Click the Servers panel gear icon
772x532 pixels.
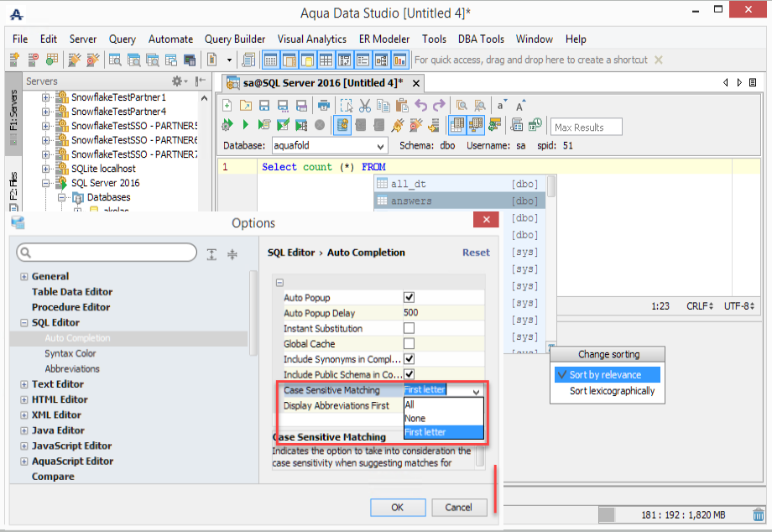(178, 81)
